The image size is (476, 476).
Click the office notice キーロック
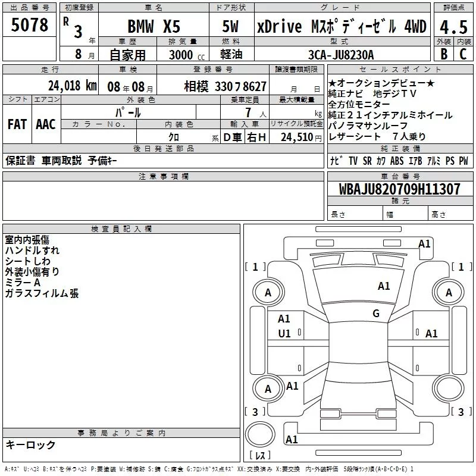click(30, 444)
